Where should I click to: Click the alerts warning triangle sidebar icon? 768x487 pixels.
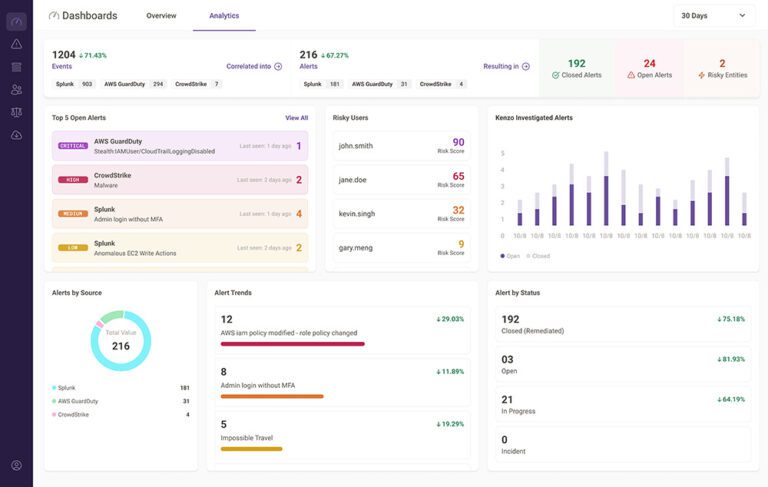[16, 44]
